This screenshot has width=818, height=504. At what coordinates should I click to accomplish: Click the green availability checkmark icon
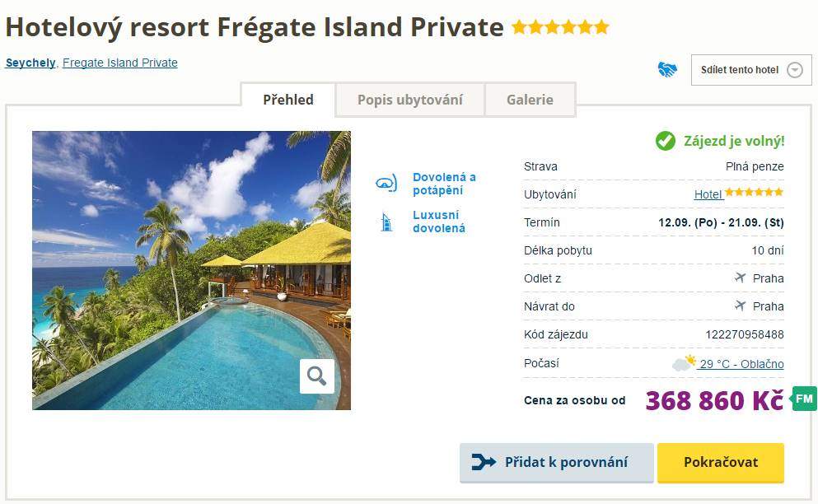[x=666, y=141]
